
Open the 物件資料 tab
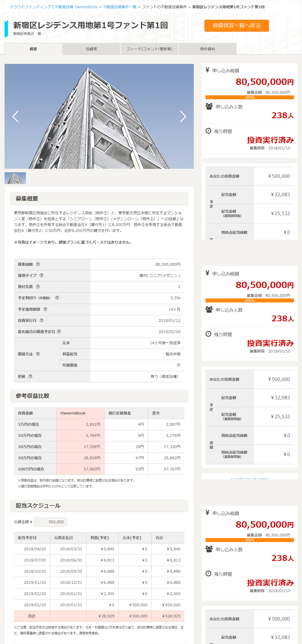[x=207, y=49]
